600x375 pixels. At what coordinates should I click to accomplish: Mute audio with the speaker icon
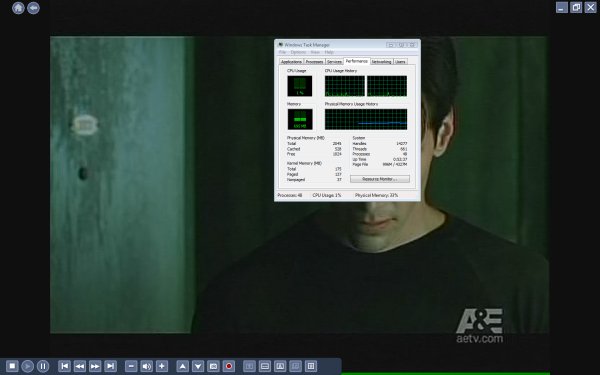(x=147, y=366)
